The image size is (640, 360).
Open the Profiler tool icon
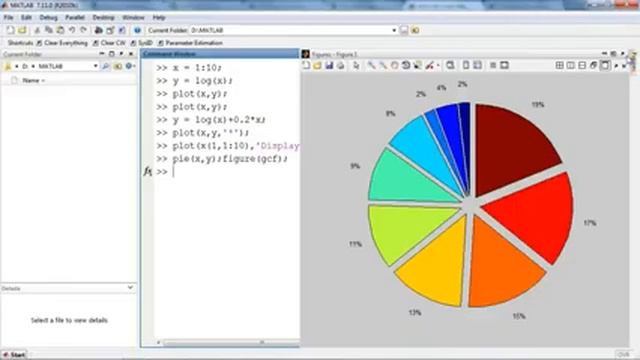point(122,30)
